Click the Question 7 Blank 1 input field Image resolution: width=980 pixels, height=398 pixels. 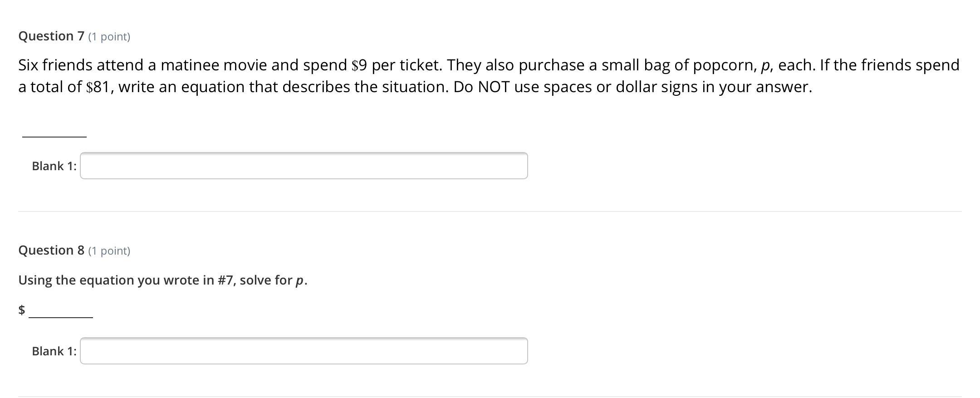pyautogui.click(x=304, y=166)
